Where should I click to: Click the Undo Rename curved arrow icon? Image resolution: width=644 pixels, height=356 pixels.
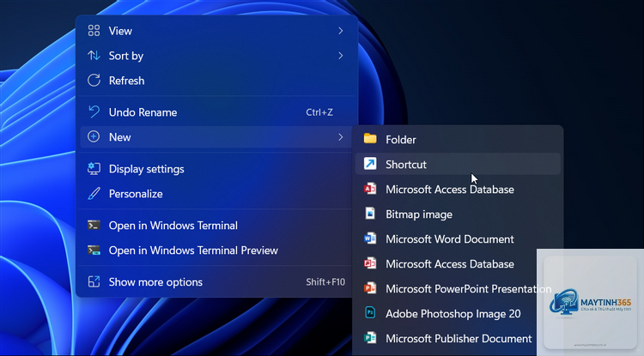click(x=94, y=112)
